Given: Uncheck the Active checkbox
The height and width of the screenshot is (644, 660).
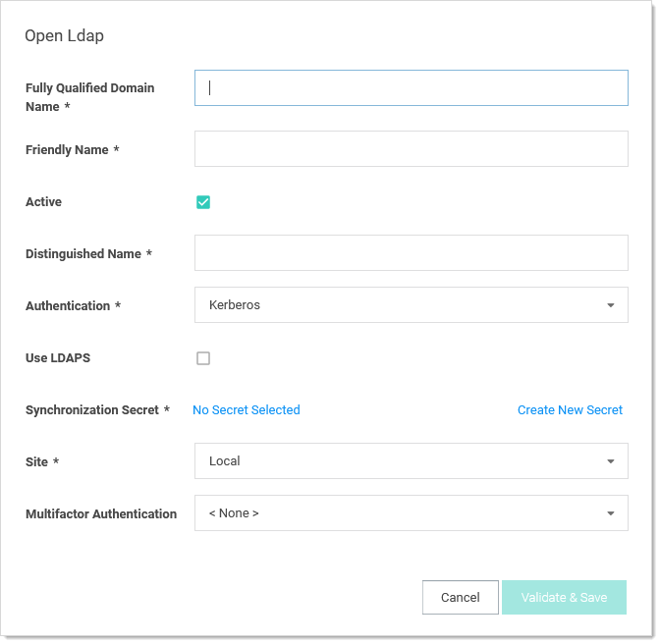Looking at the screenshot, I should 203,202.
